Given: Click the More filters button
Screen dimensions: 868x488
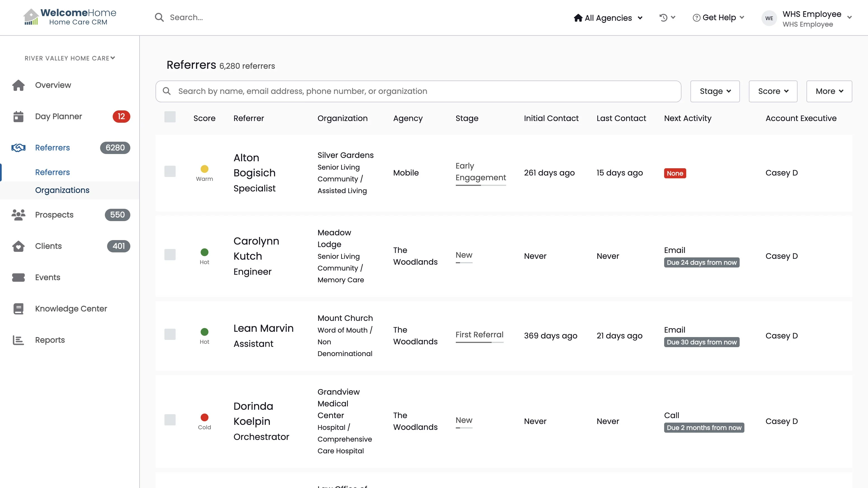Looking at the screenshot, I should coord(829,91).
